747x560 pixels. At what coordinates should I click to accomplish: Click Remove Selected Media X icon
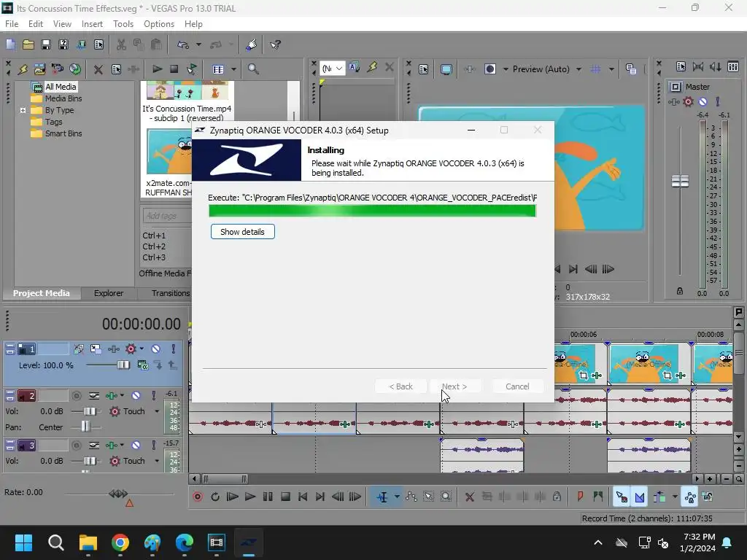tap(98, 69)
